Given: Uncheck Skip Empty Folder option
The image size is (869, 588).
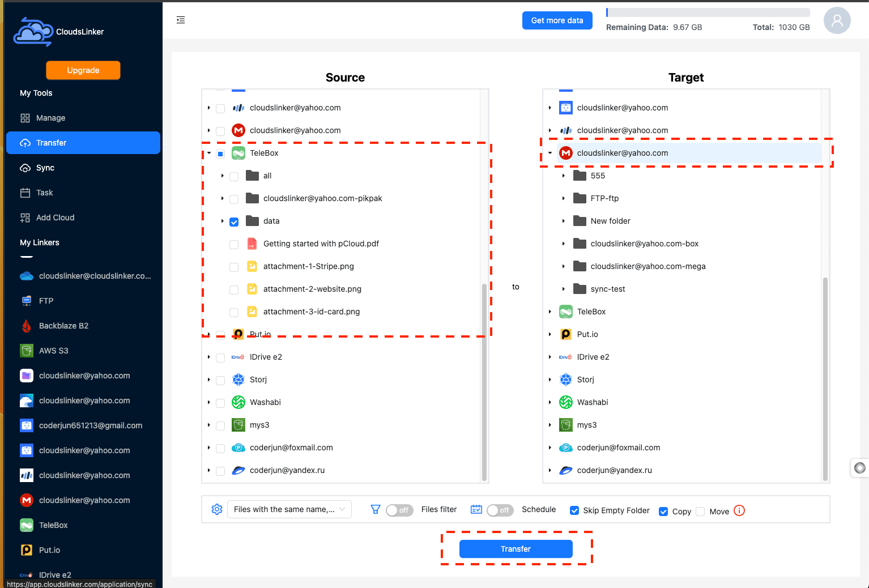Looking at the screenshot, I should pos(574,510).
